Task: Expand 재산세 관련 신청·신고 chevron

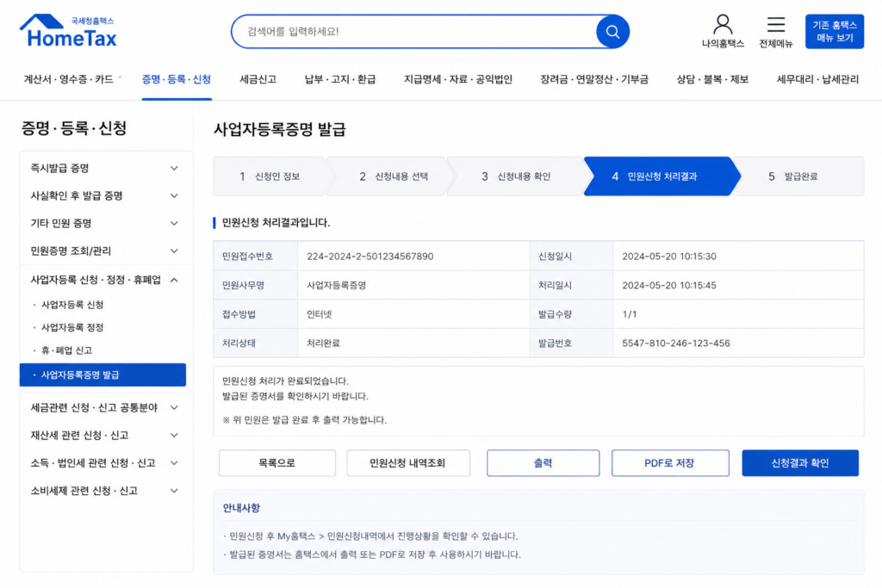Action: point(174,435)
